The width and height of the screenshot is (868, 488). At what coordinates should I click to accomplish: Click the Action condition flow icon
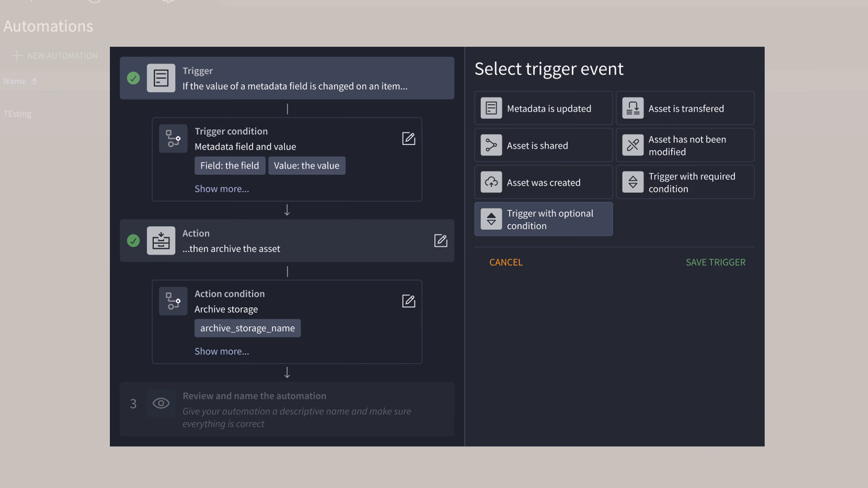[173, 301]
